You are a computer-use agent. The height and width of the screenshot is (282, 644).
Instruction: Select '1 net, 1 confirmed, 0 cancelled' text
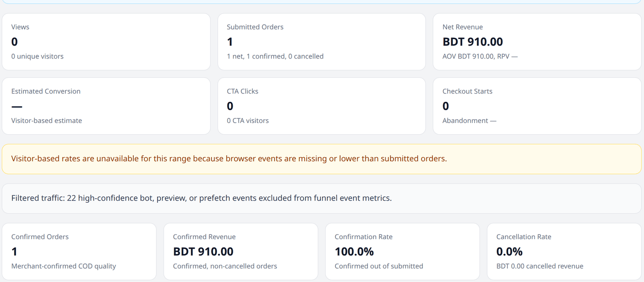click(275, 56)
